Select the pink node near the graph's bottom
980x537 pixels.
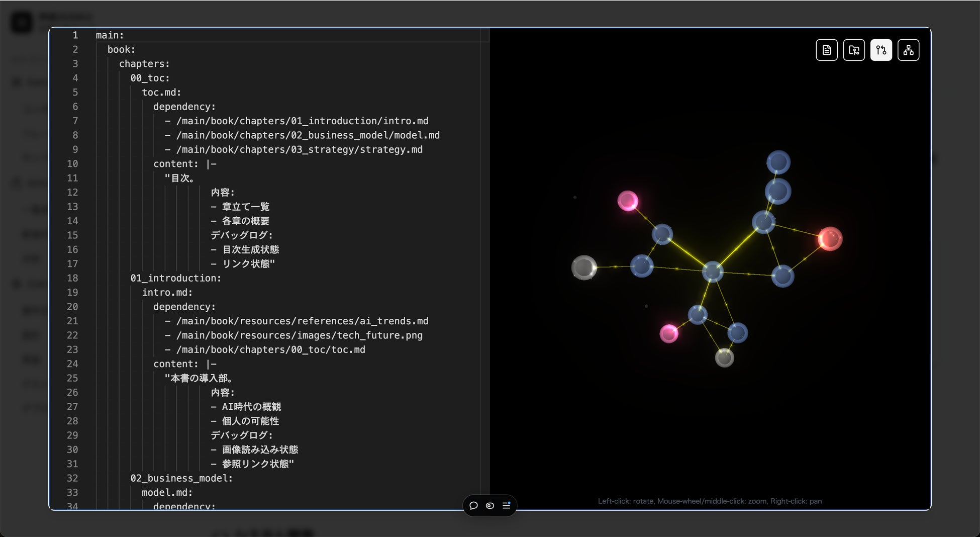pyautogui.click(x=669, y=333)
